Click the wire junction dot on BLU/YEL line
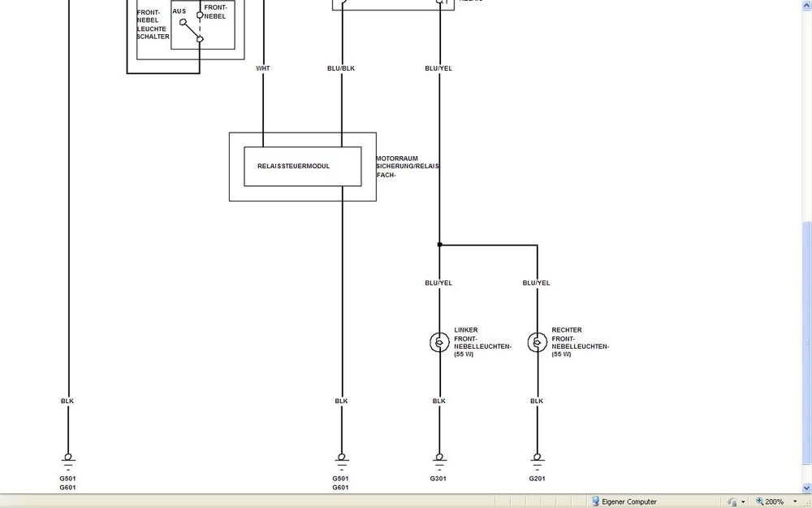 coord(439,245)
